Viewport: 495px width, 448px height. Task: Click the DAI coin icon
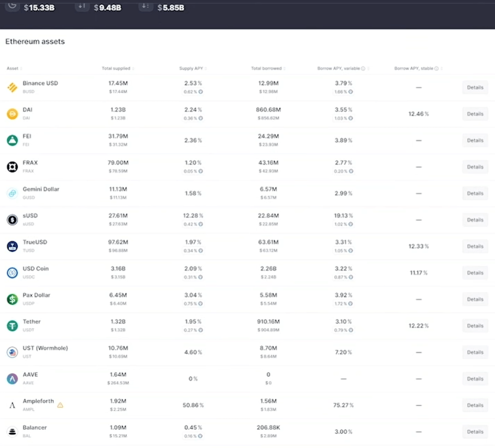(x=12, y=114)
